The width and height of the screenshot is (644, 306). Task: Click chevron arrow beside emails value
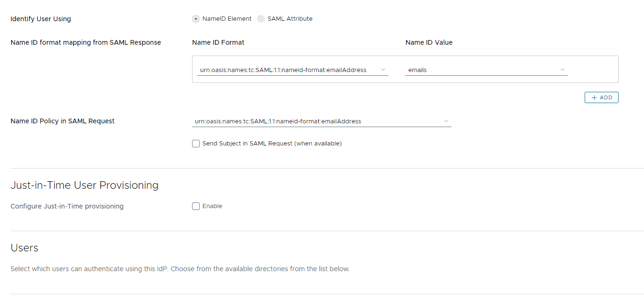pyautogui.click(x=563, y=70)
